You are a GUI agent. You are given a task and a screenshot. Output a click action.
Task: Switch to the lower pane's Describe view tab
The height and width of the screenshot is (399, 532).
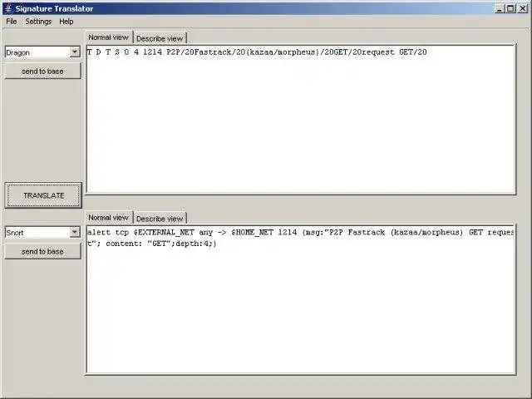click(x=160, y=219)
